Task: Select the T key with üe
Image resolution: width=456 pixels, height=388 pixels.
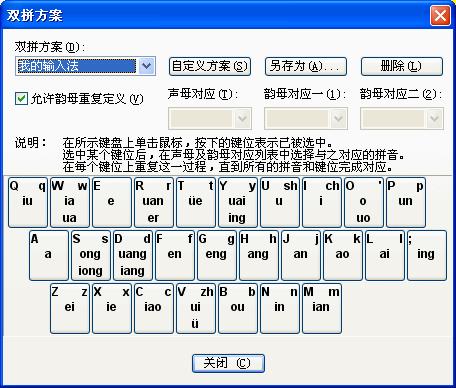Action: [x=196, y=202]
